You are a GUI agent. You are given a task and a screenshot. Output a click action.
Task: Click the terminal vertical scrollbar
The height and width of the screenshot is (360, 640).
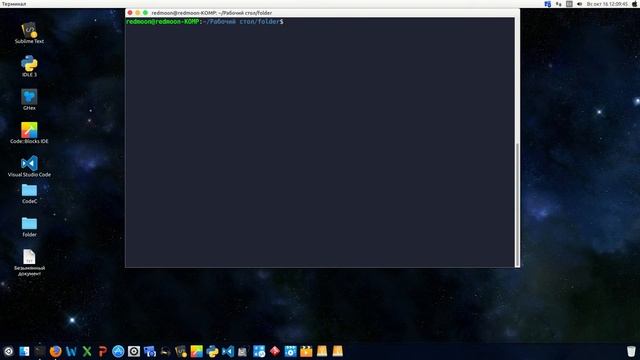tap(518, 204)
